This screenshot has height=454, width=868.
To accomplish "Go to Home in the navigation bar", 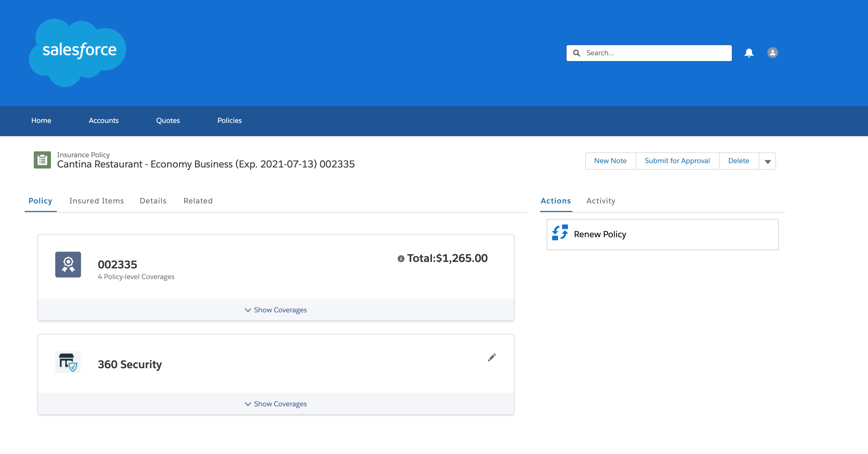I will click(x=41, y=121).
